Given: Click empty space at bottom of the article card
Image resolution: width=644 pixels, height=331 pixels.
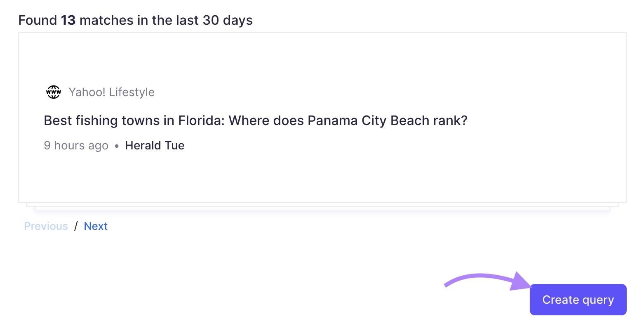Looking at the screenshot, I should tap(322, 182).
